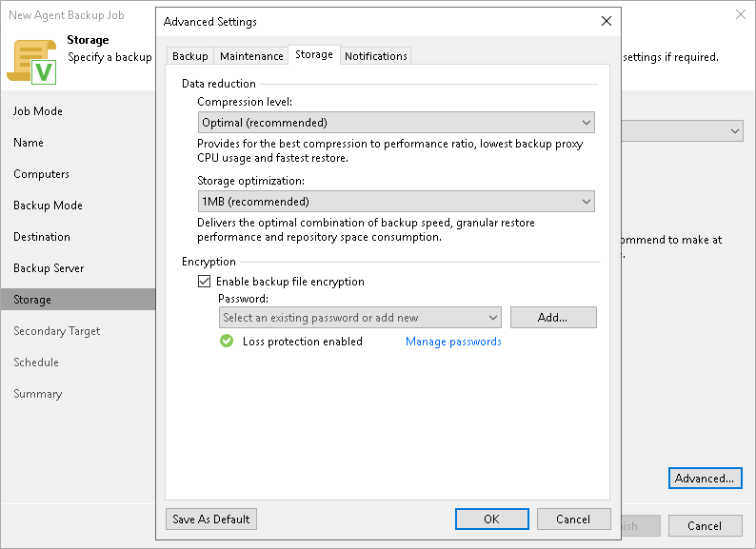Cancel the Advanced Settings dialog
This screenshot has height=549, width=756.
(x=574, y=520)
